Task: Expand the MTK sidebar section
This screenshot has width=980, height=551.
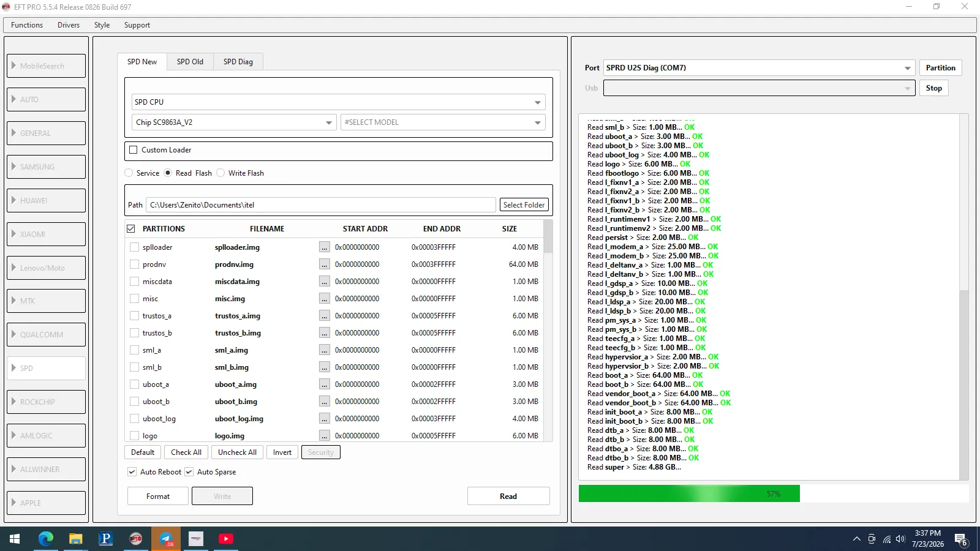Action: point(47,301)
